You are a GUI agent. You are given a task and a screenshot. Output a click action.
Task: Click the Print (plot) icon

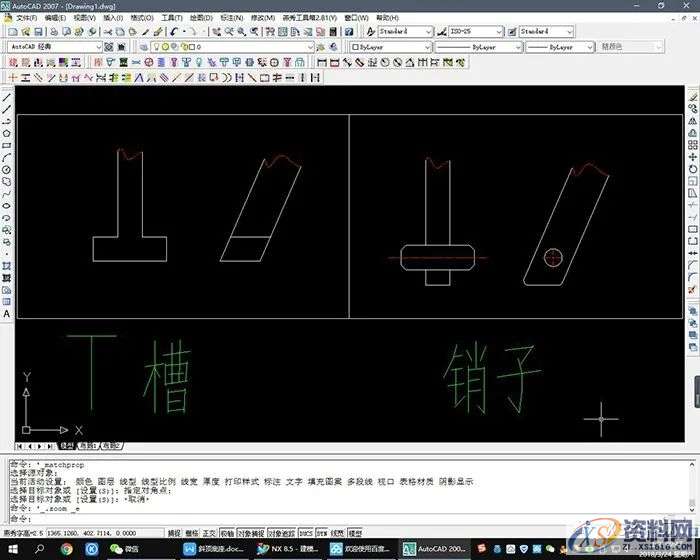[x=54, y=32]
